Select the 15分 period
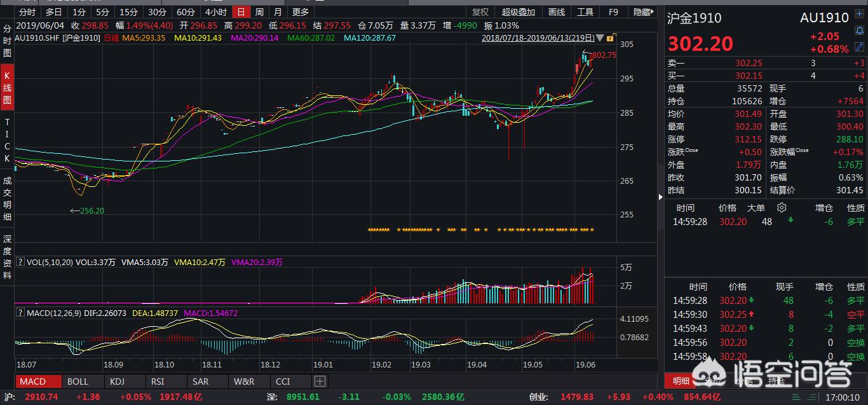Image resolution: width=868 pixels, height=405 pixels. click(129, 12)
